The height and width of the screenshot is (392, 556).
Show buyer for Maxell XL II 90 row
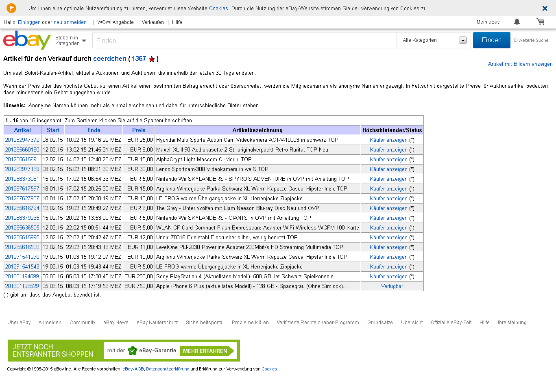(388, 149)
